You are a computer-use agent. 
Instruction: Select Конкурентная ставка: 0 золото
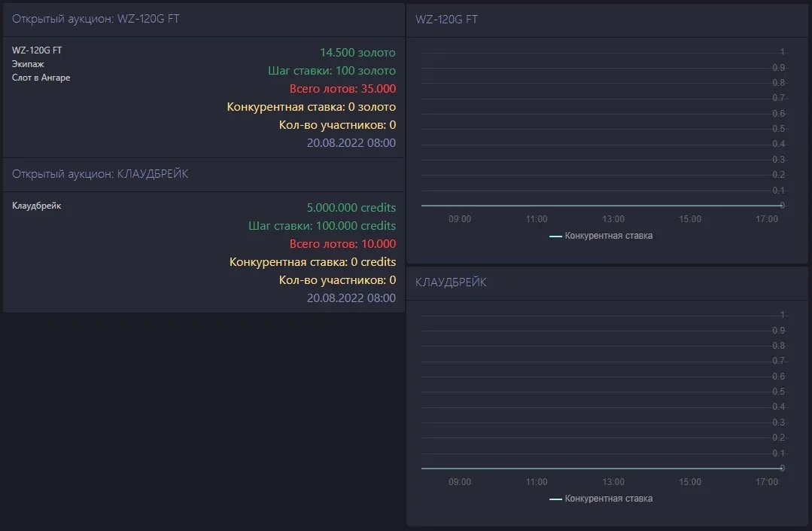(x=311, y=107)
